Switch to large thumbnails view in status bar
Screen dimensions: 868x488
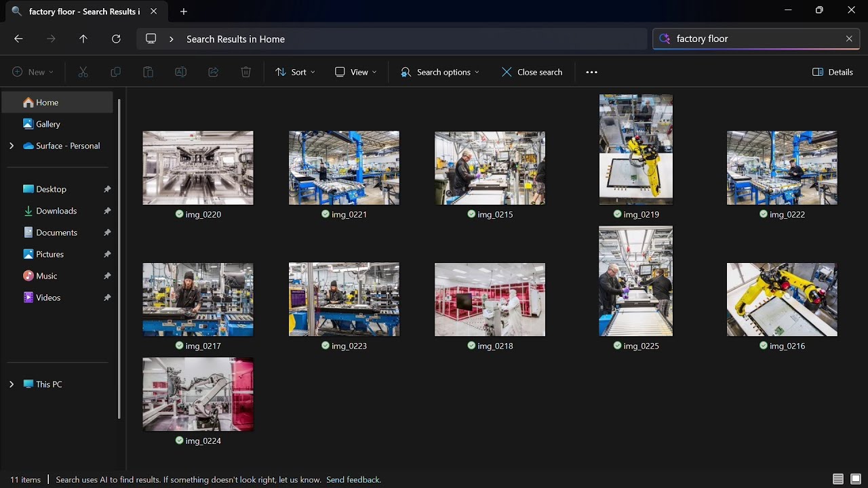(856, 479)
